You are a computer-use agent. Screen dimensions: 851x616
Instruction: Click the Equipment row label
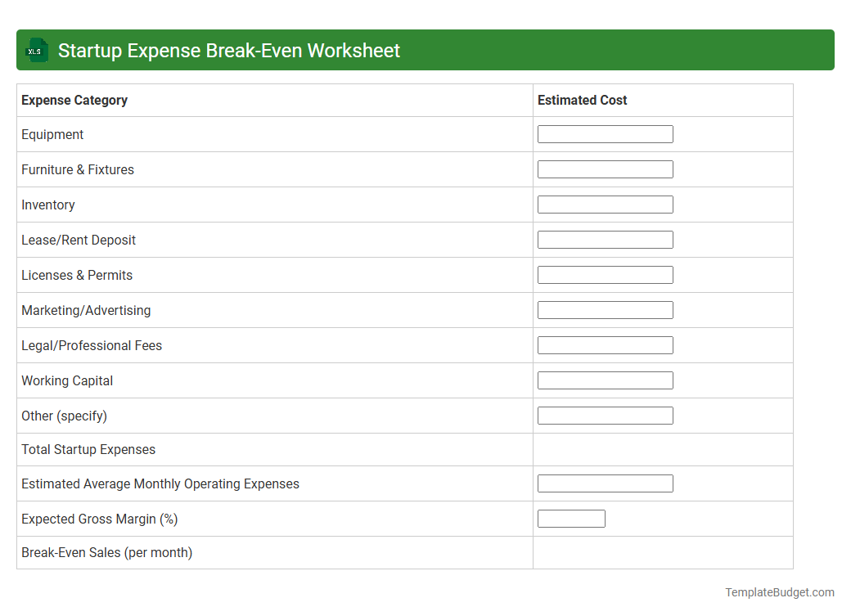(52, 133)
